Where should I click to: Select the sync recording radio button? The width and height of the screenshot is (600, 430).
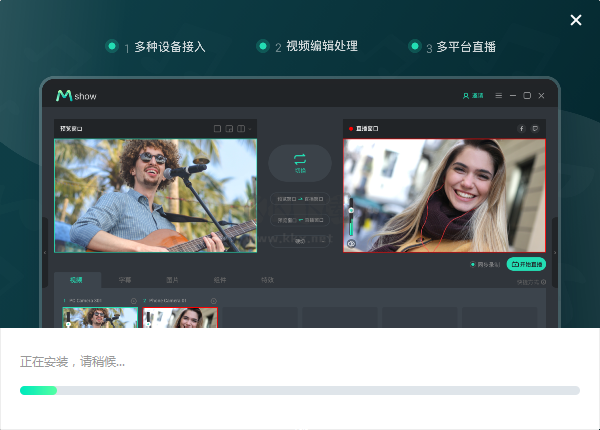473,264
